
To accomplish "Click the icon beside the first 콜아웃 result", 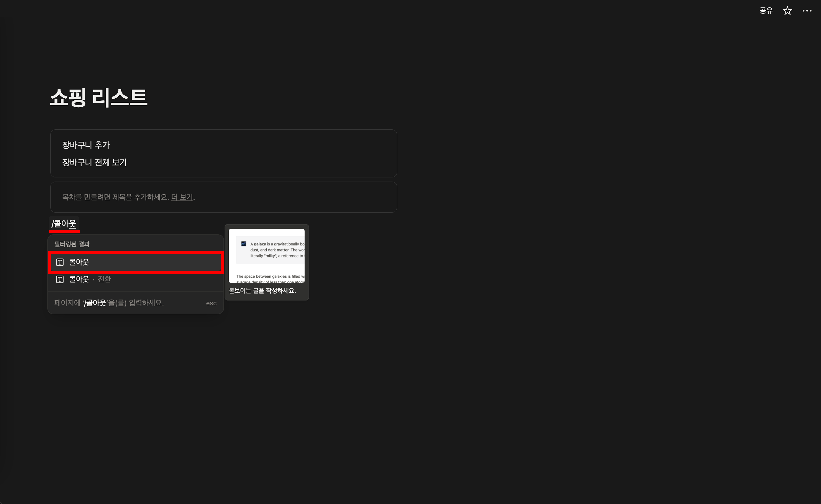I will tap(60, 262).
